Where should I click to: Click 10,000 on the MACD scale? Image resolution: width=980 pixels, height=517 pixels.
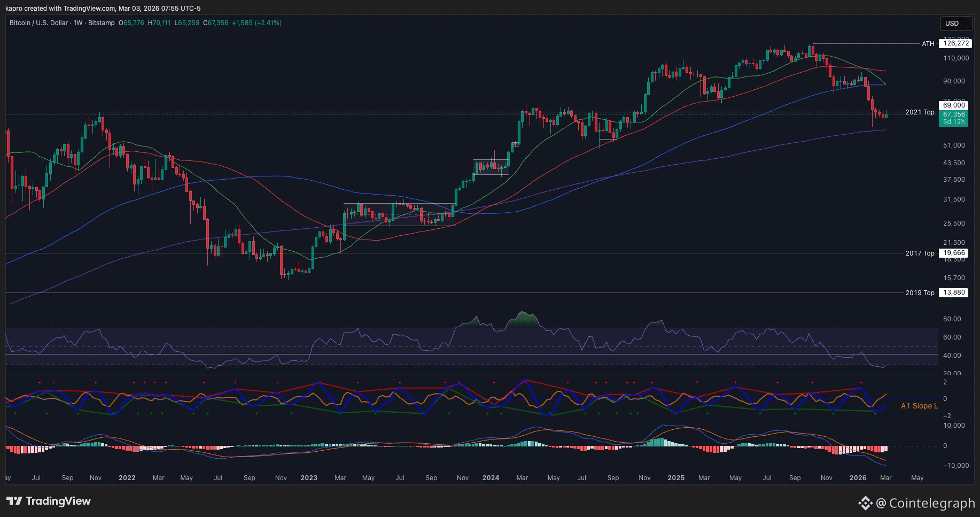coord(954,426)
